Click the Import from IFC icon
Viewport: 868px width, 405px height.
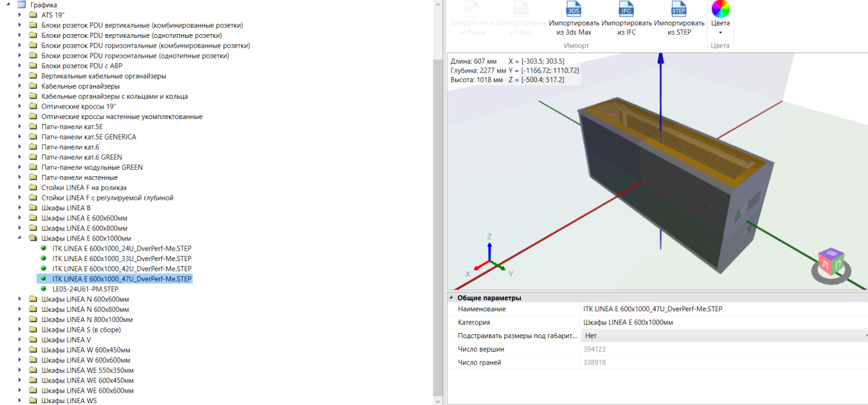click(x=627, y=9)
